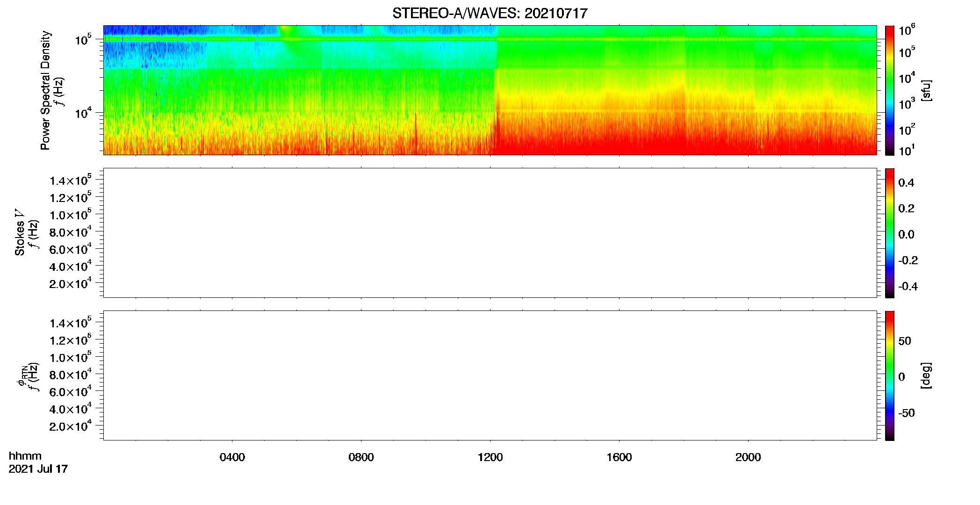Click the -0.2 label on Stokes V colorbar
The width and height of the screenshot is (980, 505).
pyautogui.click(x=908, y=260)
